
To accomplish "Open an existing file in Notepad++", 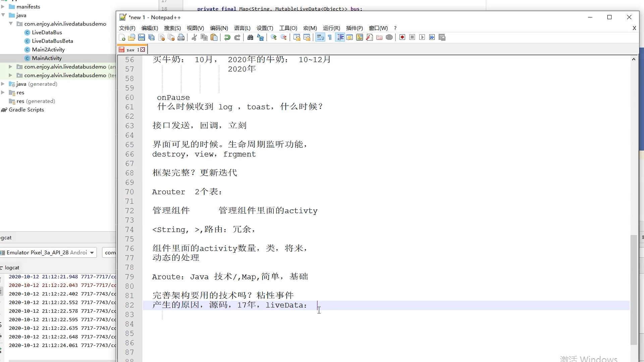I will (132, 37).
